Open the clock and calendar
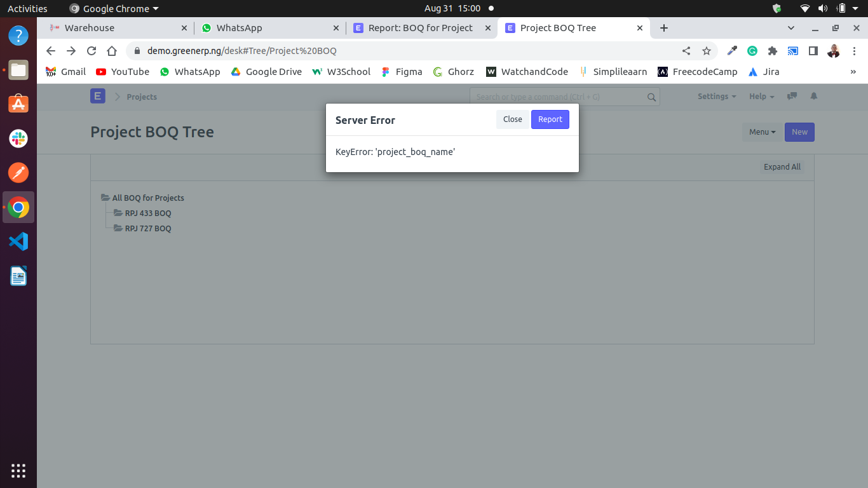Viewport: 868px width, 488px height. [452, 8]
